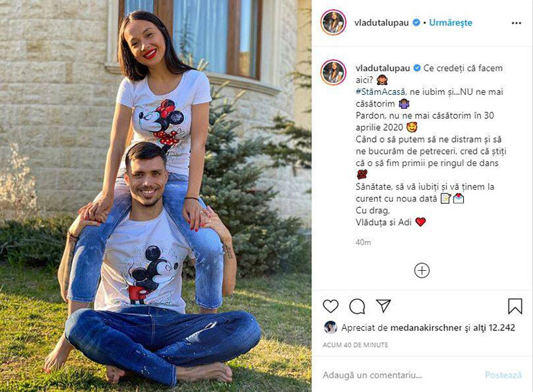Image resolution: width=533 pixels, height=392 pixels.
Task: Load more comments with plus circle
Action: click(422, 271)
